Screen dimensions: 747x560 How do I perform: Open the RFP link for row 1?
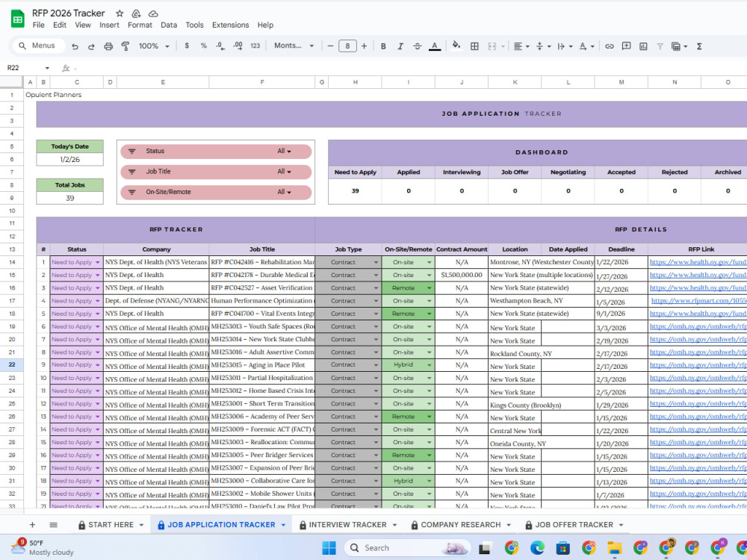[x=698, y=262]
